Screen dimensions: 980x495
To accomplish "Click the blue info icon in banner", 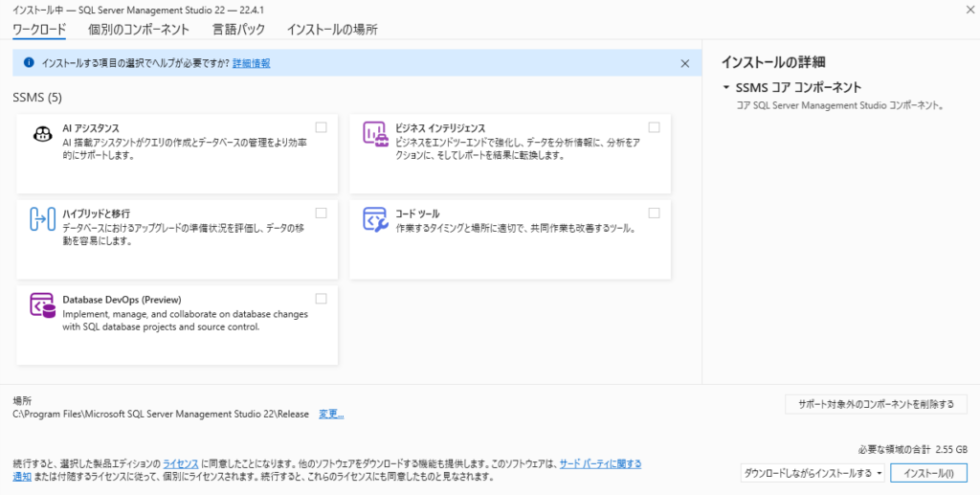I will [x=29, y=63].
